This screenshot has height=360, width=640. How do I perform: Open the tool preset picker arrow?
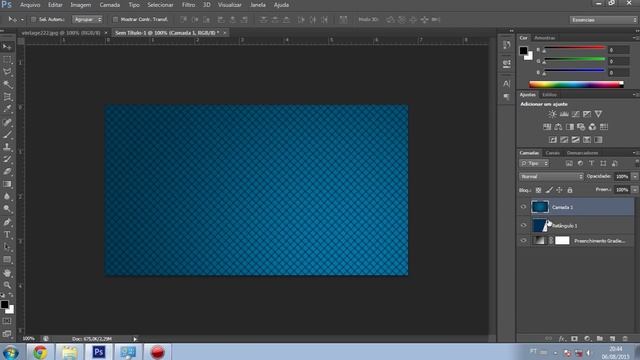pyautogui.click(x=22, y=20)
